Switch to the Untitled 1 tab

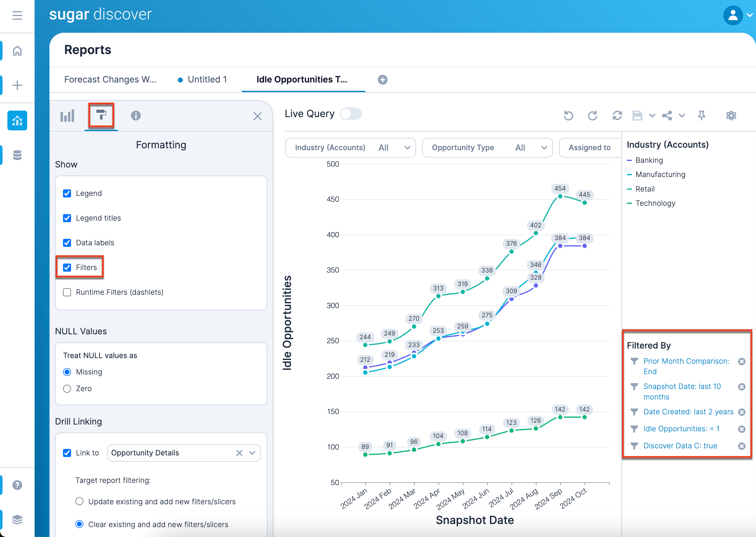207,80
